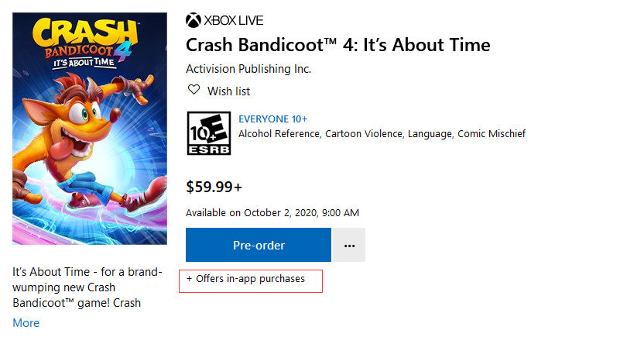This screenshot has width=644, height=344.
Task: Click the XBOX LIVE text label
Action: pyautogui.click(x=234, y=20)
